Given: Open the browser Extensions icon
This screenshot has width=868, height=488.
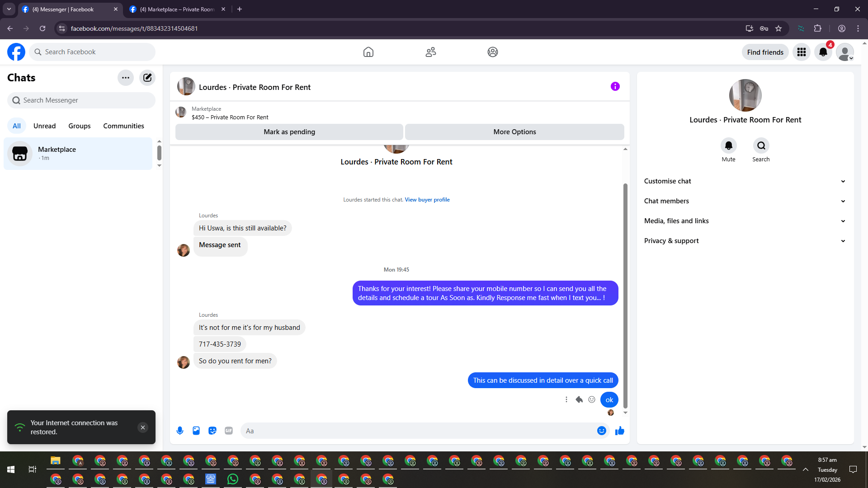Looking at the screenshot, I should coord(818,28).
